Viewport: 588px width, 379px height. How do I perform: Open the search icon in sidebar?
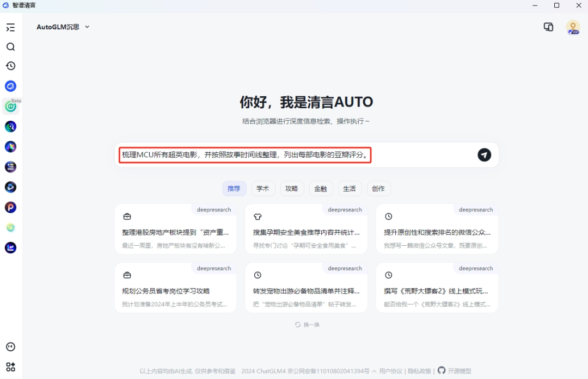(10, 47)
